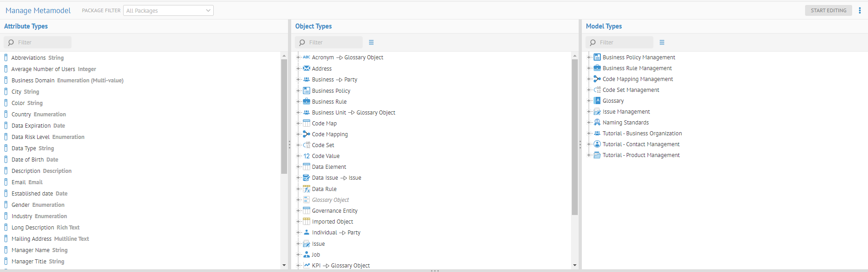Click the Manage Metamodel title link

point(38,10)
